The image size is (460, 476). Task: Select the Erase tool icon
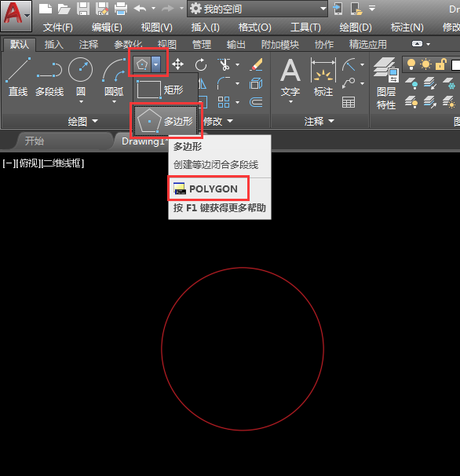pos(256,64)
